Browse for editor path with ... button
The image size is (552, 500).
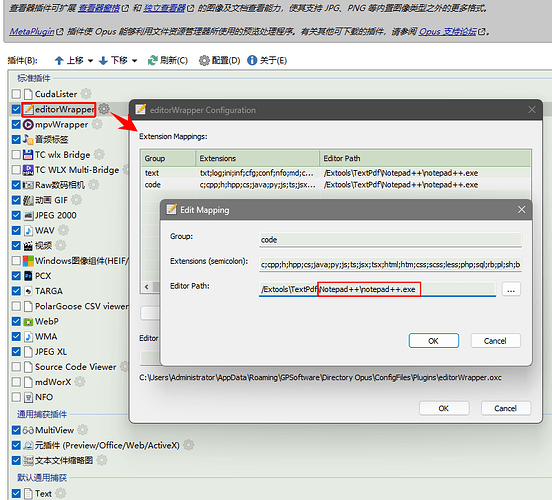511,289
